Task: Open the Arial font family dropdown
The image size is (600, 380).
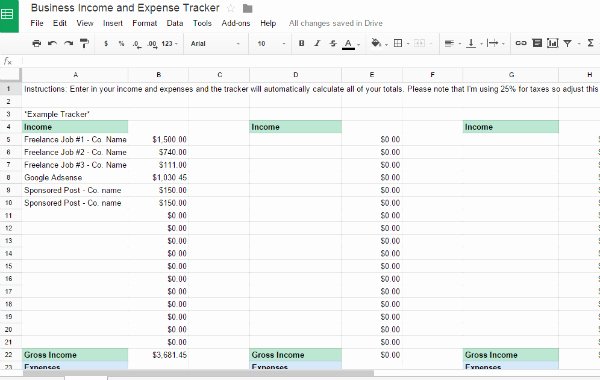Action: pyautogui.click(x=215, y=44)
